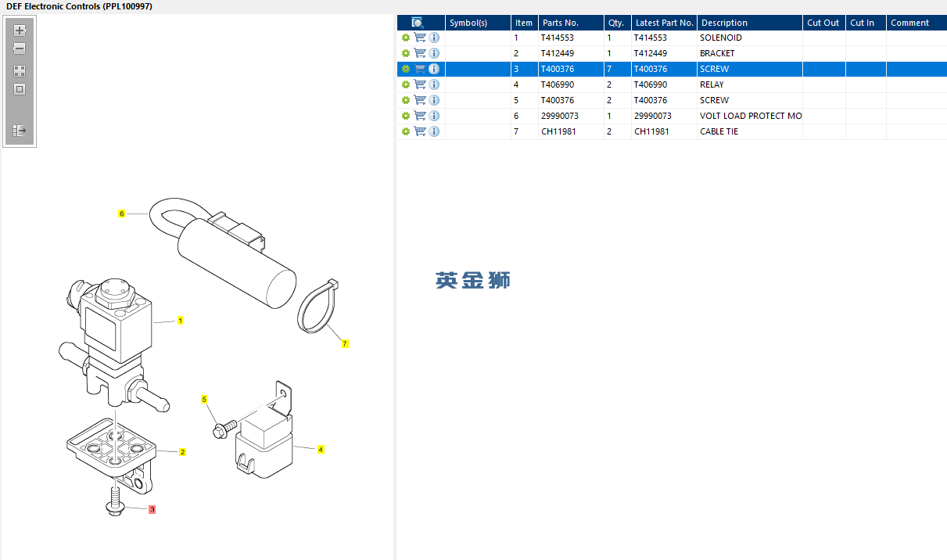Show info for item 5 SCREW

point(434,100)
